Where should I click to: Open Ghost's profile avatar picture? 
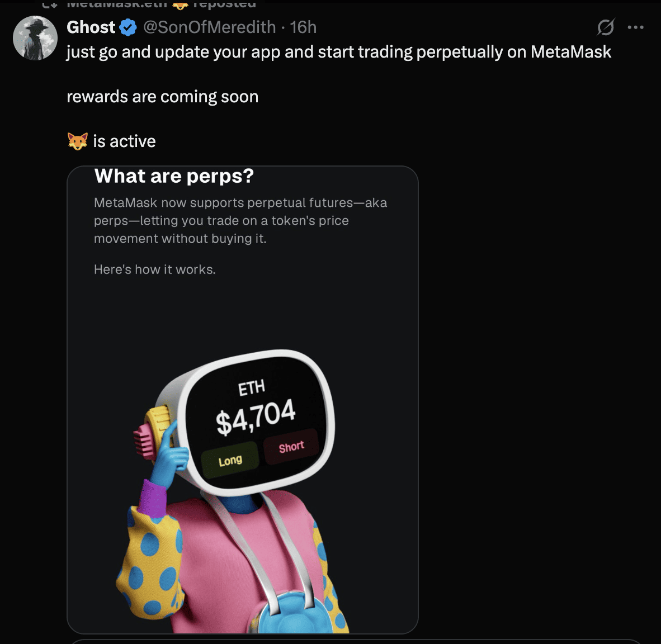(35, 38)
